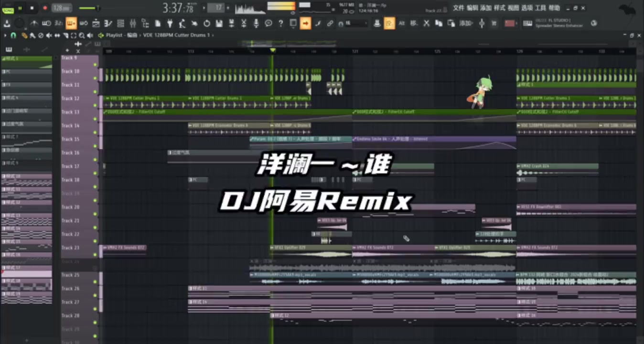Viewport: 644px width, 344px height.
Task: Open the 帮助 menu
Action: 554,8
